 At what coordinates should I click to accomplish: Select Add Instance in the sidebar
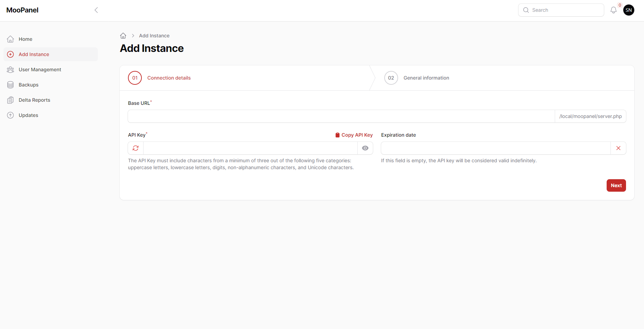(x=50, y=54)
